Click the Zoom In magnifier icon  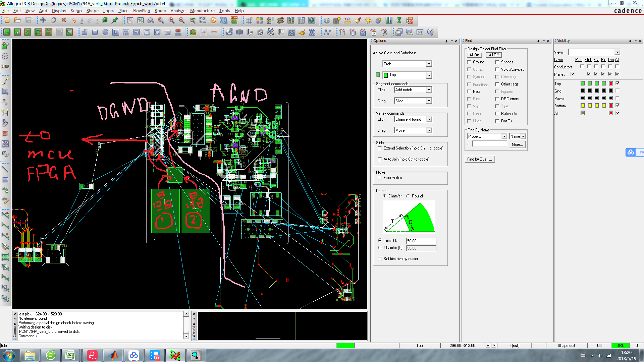pyautogui.click(x=171, y=20)
